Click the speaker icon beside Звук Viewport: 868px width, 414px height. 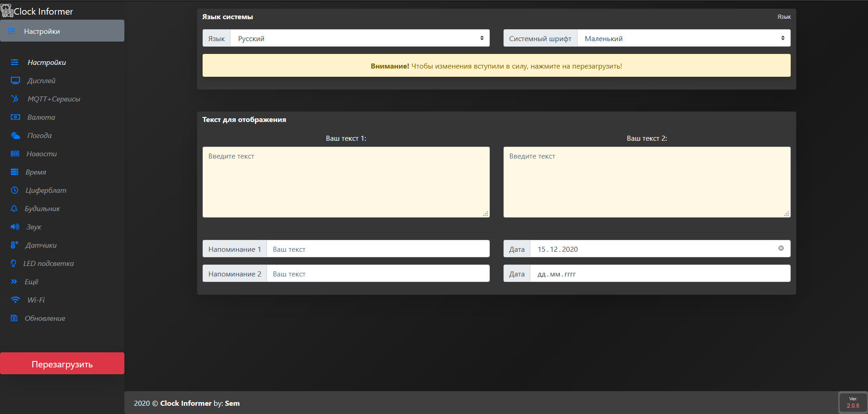15,227
